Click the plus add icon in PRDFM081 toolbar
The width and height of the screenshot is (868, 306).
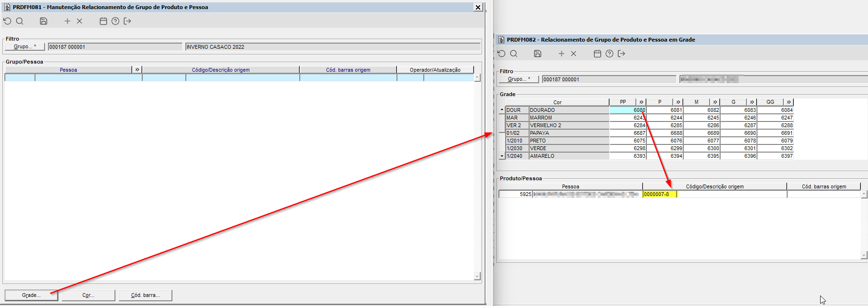68,21
